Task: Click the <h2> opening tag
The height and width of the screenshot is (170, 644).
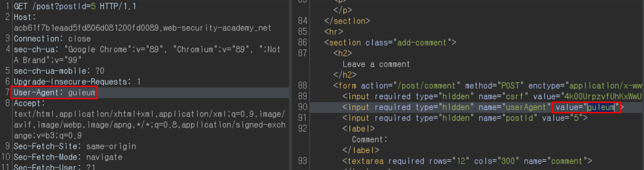Action: (343, 53)
